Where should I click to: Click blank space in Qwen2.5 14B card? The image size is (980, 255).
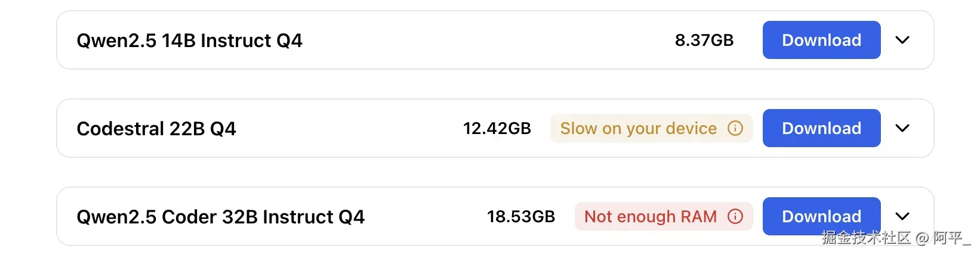coord(477,41)
